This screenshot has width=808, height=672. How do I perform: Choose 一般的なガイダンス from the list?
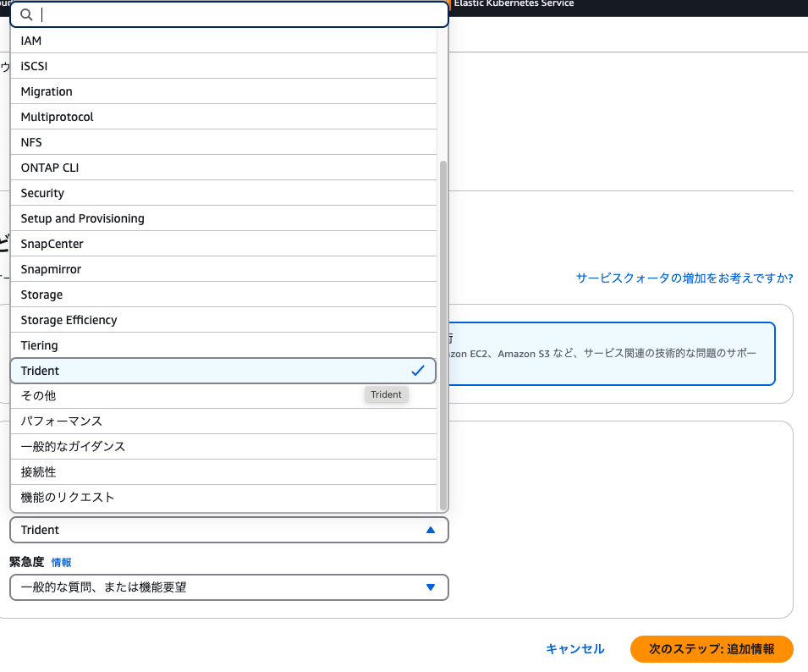pos(223,446)
